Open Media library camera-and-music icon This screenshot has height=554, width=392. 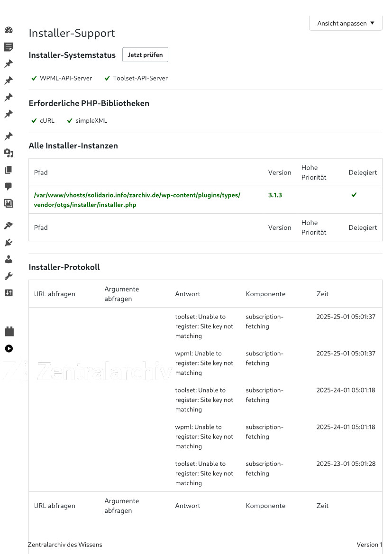9,153
